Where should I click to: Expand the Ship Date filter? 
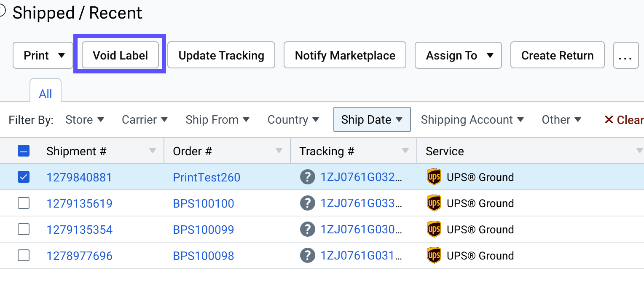tap(372, 120)
